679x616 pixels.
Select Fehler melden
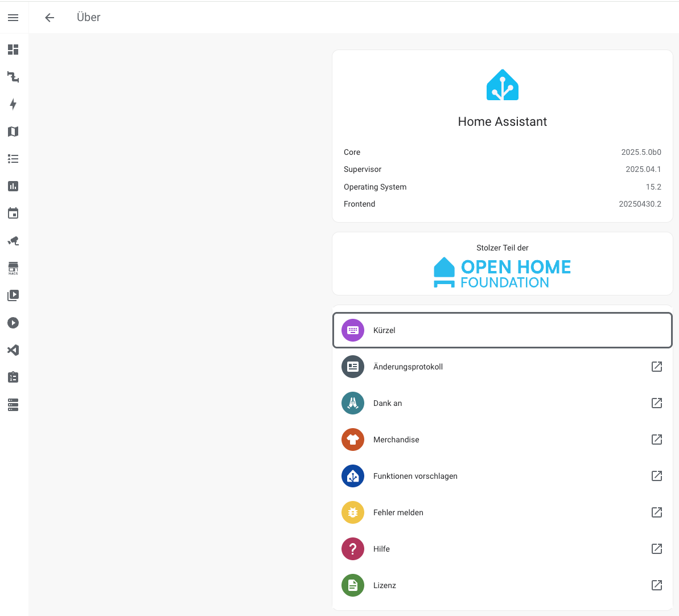(x=503, y=512)
